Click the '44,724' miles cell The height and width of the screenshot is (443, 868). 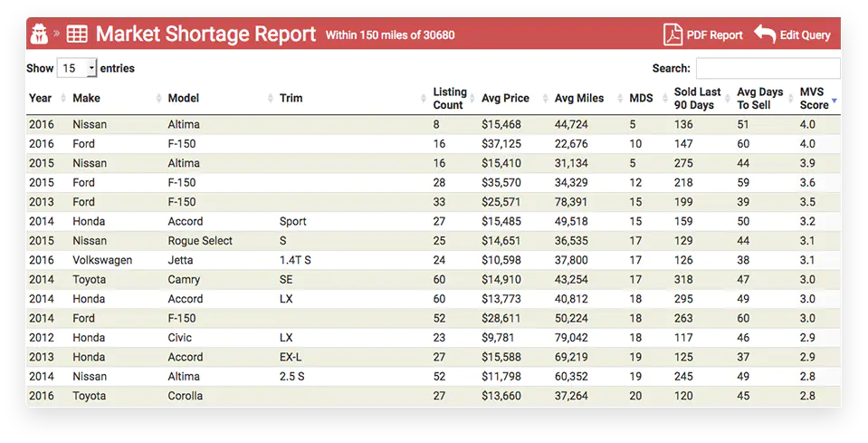[571, 125]
